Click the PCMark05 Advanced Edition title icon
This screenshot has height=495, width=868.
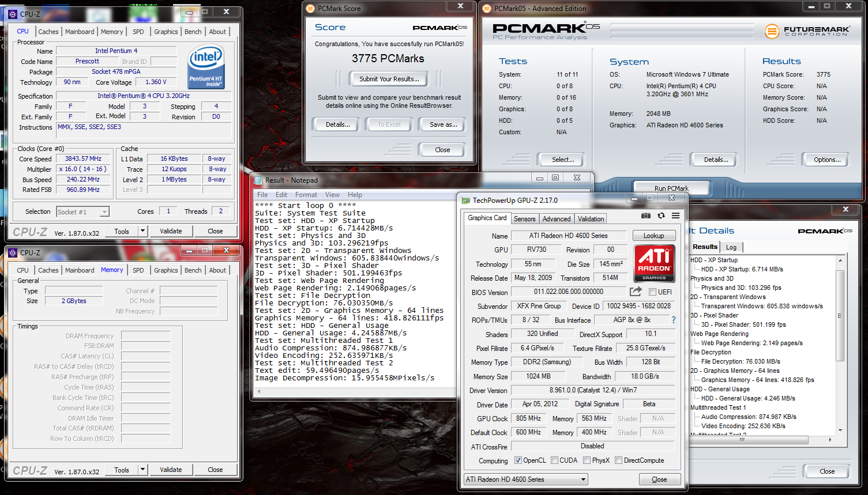point(487,8)
